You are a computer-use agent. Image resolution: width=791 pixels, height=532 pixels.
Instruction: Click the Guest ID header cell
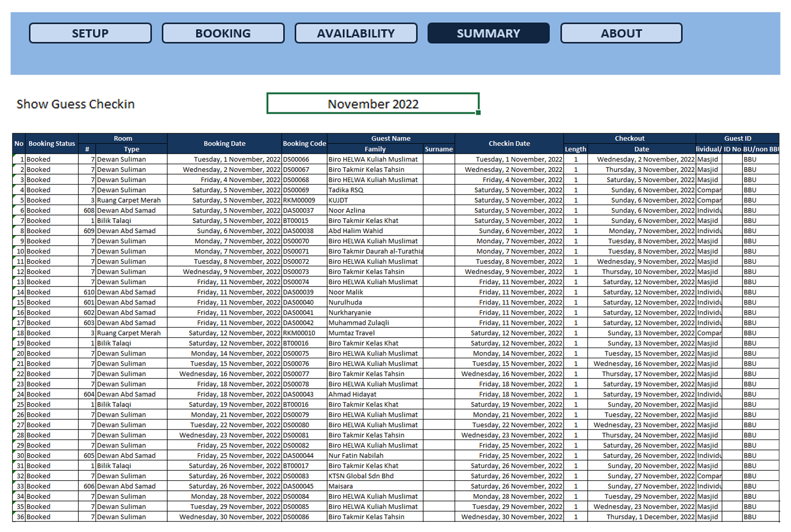coord(737,138)
